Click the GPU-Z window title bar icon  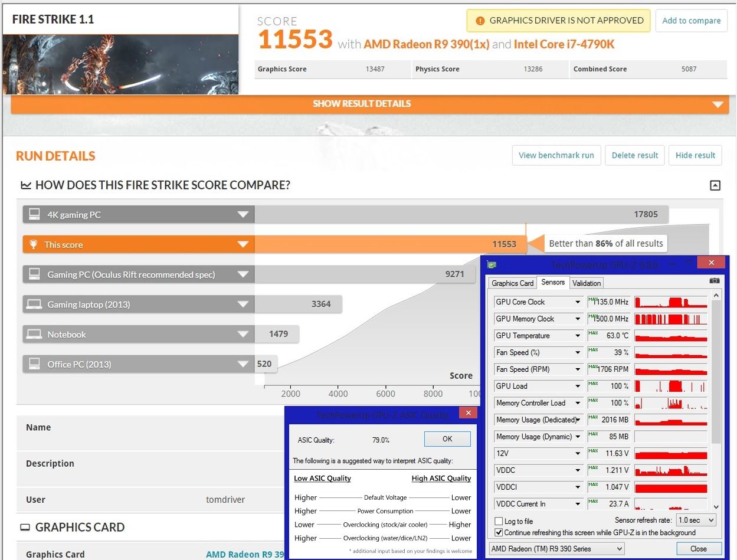coord(491,264)
